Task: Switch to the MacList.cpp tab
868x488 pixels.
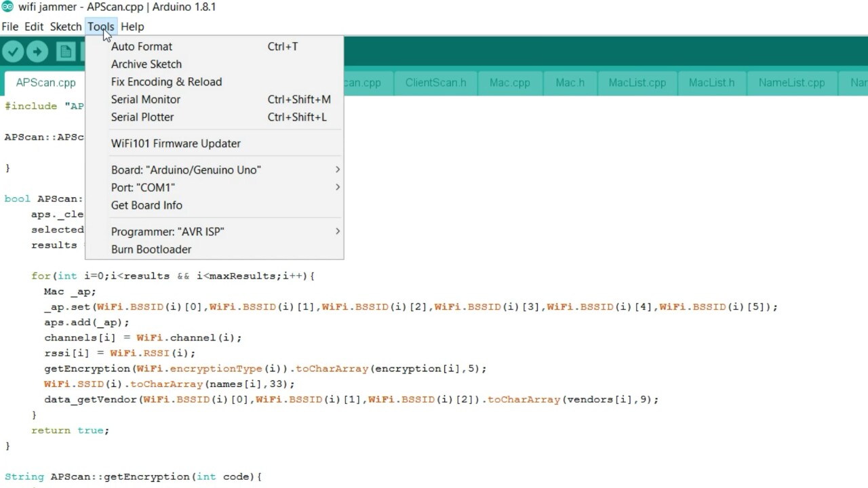Action: point(637,83)
